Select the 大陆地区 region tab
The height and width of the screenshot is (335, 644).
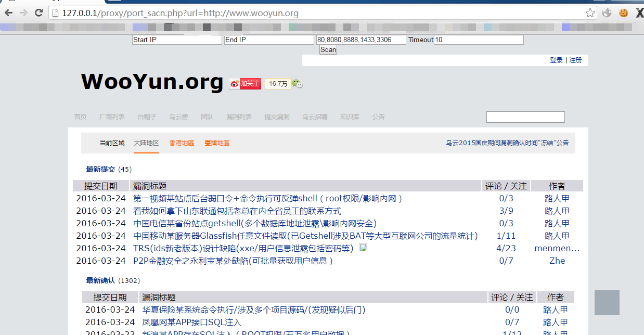[x=146, y=143]
